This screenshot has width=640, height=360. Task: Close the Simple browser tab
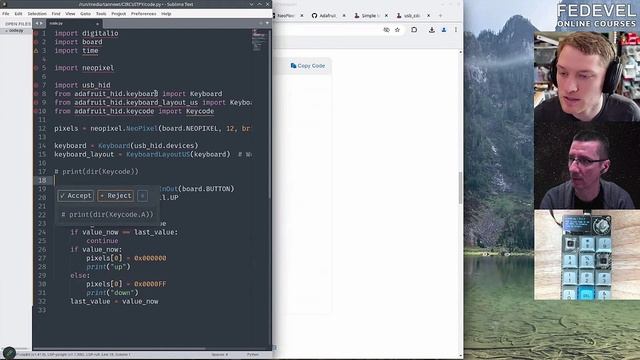click(386, 16)
